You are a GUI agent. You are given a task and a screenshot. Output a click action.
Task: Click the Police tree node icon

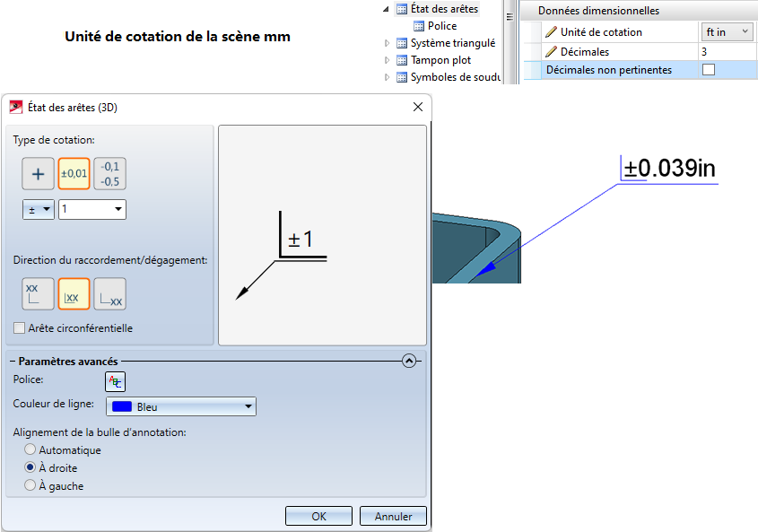419,26
